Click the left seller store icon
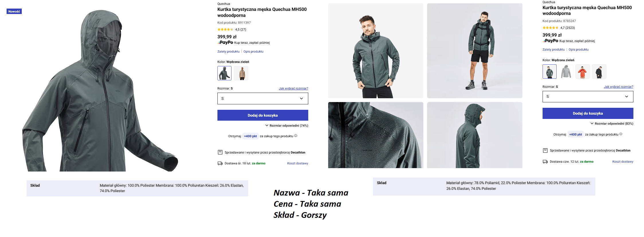644x237 pixels. (220, 152)
